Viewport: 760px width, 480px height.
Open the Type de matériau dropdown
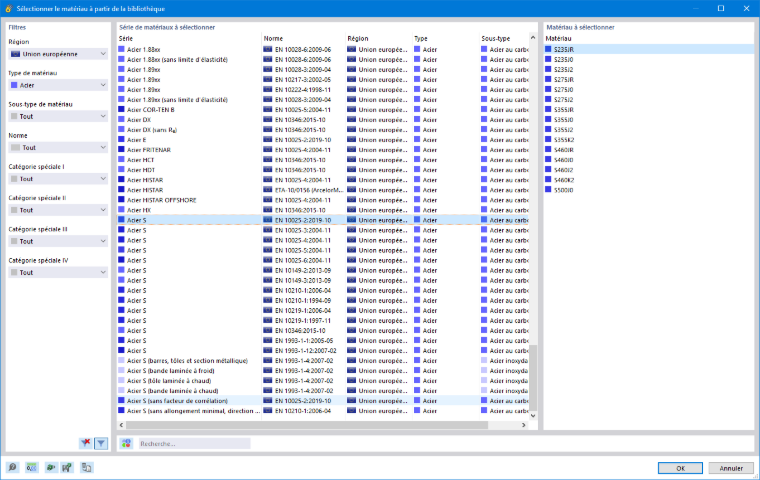click(x=58, y=85)
